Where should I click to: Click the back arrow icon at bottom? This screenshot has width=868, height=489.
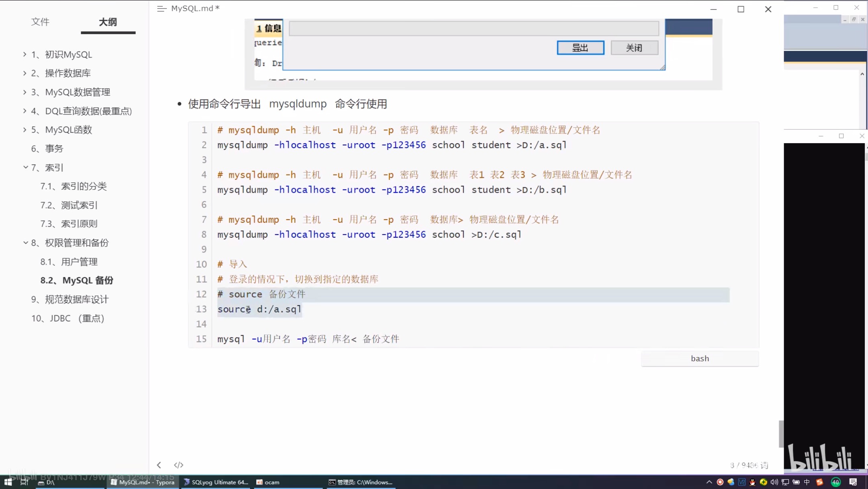[x=159, y=465]
